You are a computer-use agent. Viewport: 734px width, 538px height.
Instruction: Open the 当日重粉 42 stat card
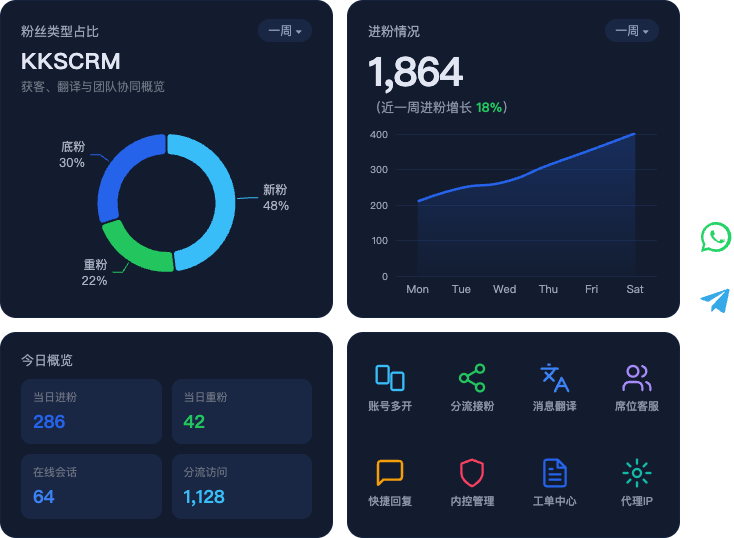pos(242,411)
